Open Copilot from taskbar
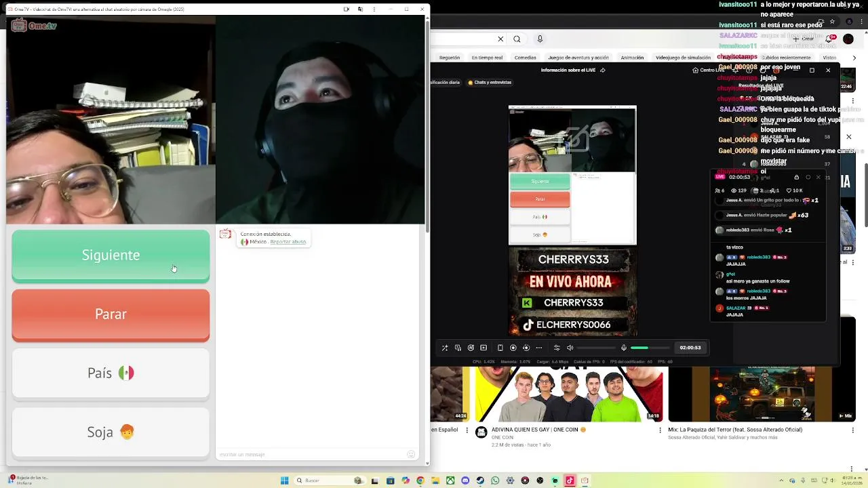 point(406,481)
